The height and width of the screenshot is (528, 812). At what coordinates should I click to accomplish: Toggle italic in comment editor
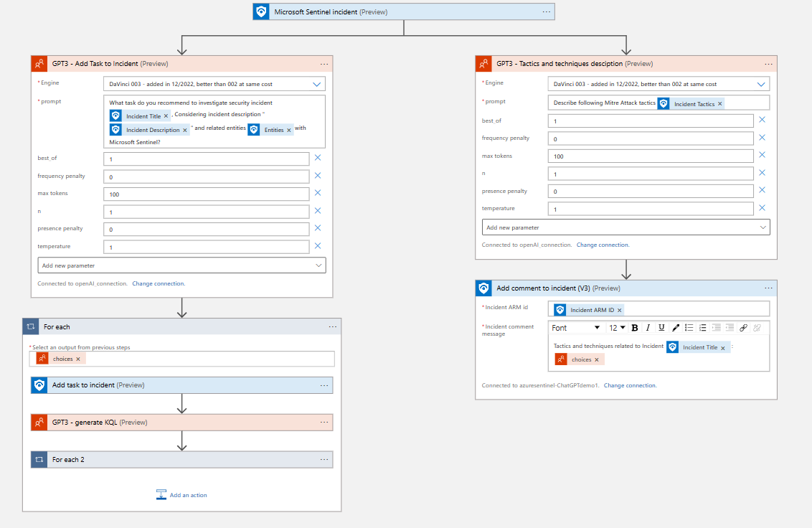[x=648, y=327]
